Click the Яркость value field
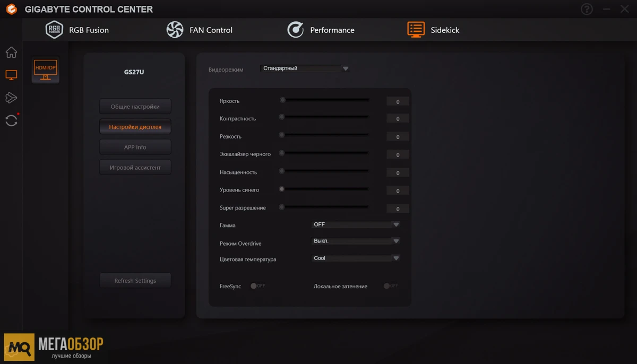Image resolution: width=637 pixels, height=364 pixels. [x=398, y=101]
